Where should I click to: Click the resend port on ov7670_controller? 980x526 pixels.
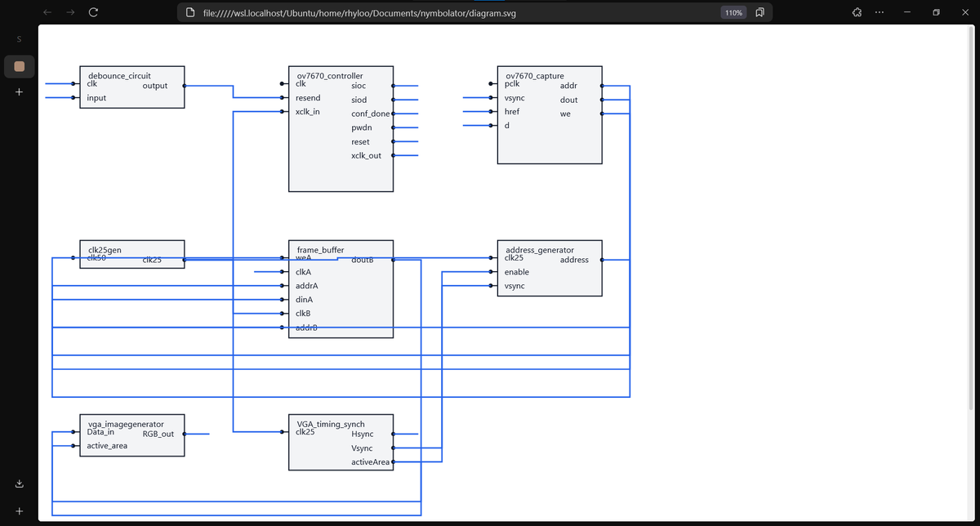(308, 98)
